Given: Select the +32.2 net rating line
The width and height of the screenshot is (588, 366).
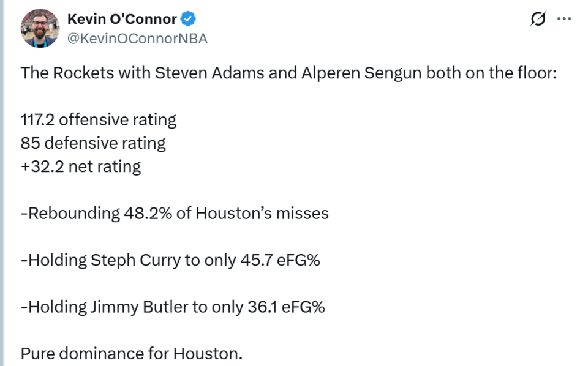Looking at the screenshot, I should (x=81, y=166).
